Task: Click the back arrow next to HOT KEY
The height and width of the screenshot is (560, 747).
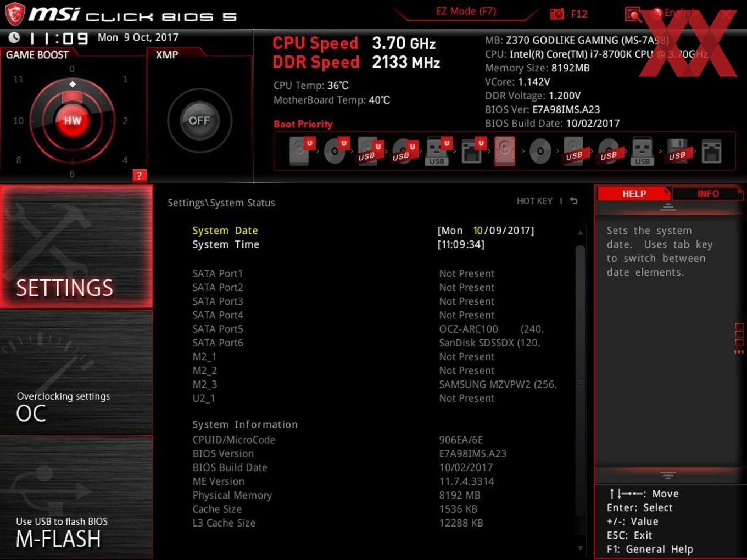Action: click(x=574, y=201)
